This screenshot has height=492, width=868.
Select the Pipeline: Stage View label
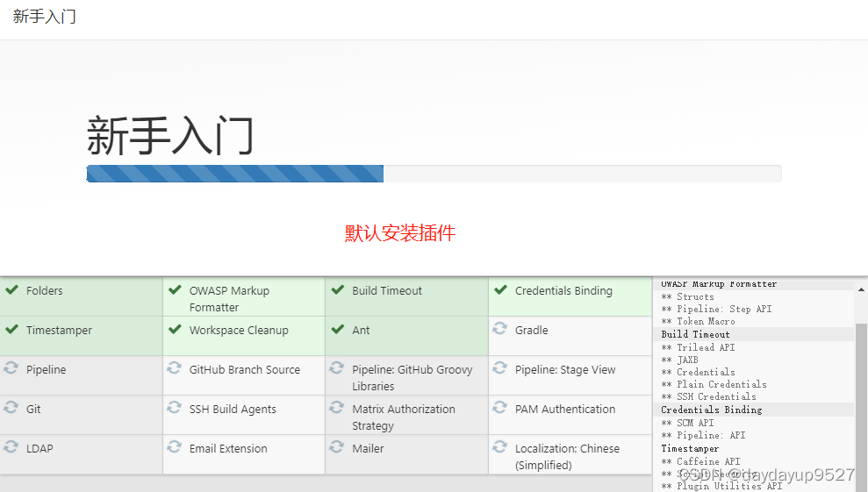[x=565, y=370]
